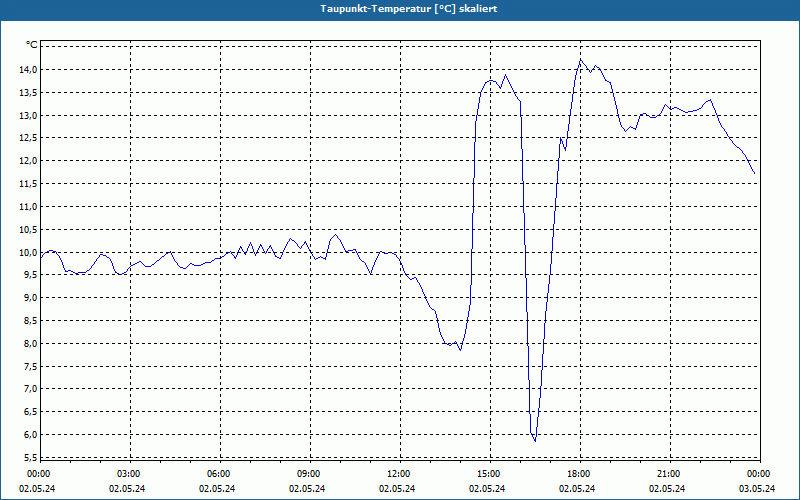Pick the 12,0 y-axis tick label
This screenshot has width=800, height=500.
30,161
